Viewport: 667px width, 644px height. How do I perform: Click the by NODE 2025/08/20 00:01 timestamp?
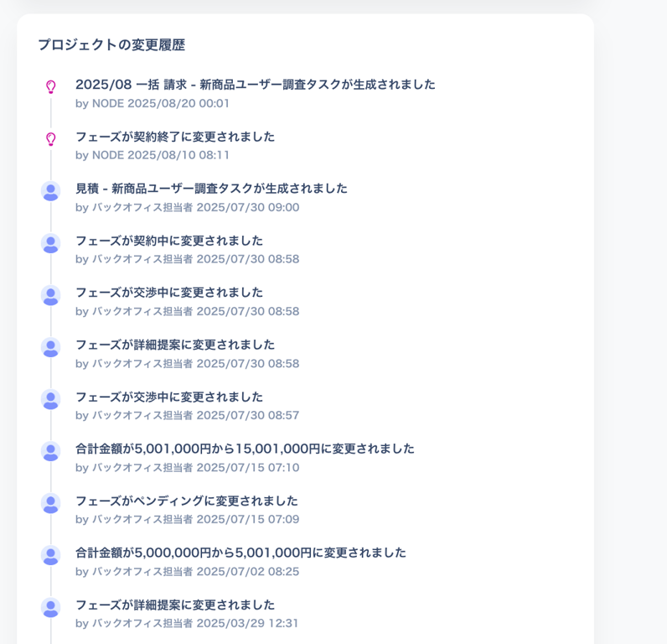click(x=152, y=103)
